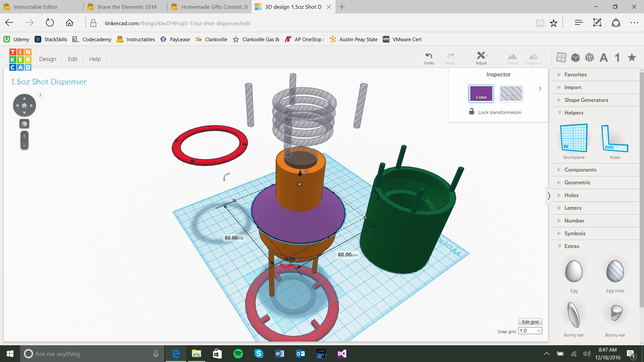This screenshot has height=362, width=644.
Task: Pick the Egg Hole shape thumbnail
Action: [615, 271]
